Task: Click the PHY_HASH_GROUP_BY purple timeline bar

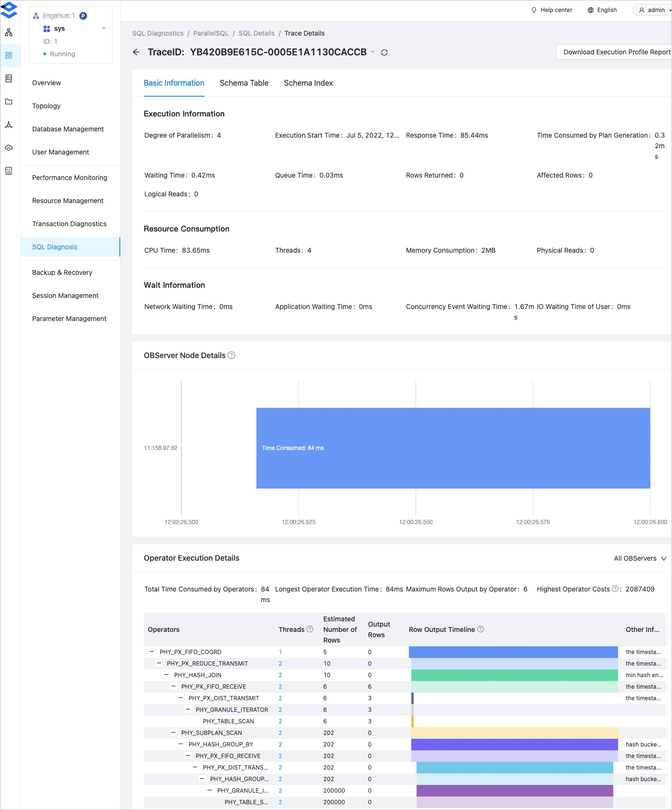Action: (x=514, y=745)
